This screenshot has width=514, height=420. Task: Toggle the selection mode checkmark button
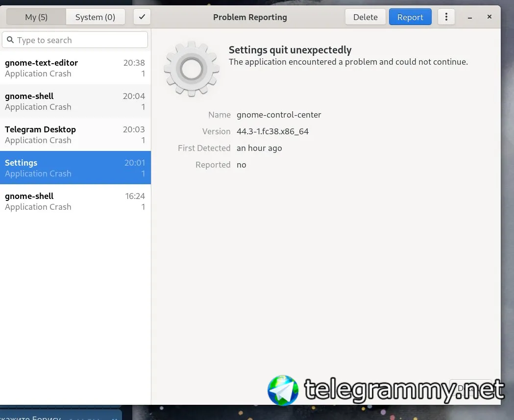click(x=142, y=17)
